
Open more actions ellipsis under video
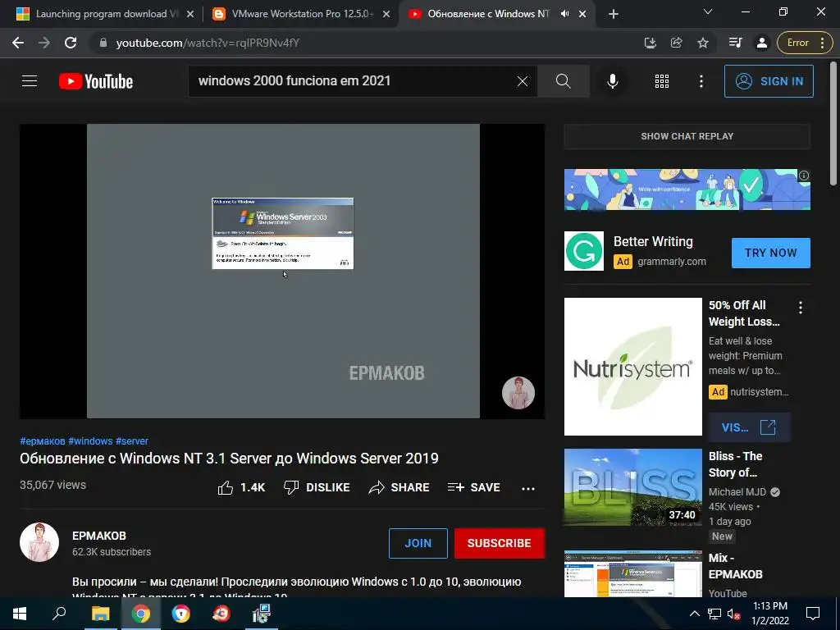(x=528, y=488)
